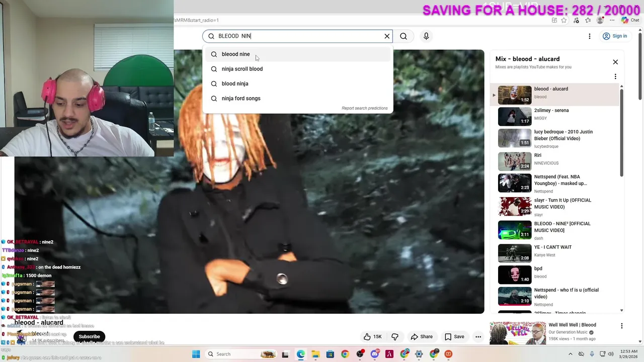Open more actions ellipsis under the video

click(478, 337)
